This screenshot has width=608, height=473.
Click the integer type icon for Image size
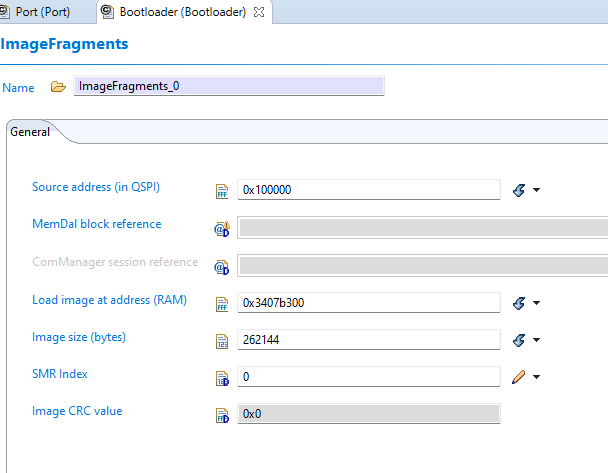point(222,341)
